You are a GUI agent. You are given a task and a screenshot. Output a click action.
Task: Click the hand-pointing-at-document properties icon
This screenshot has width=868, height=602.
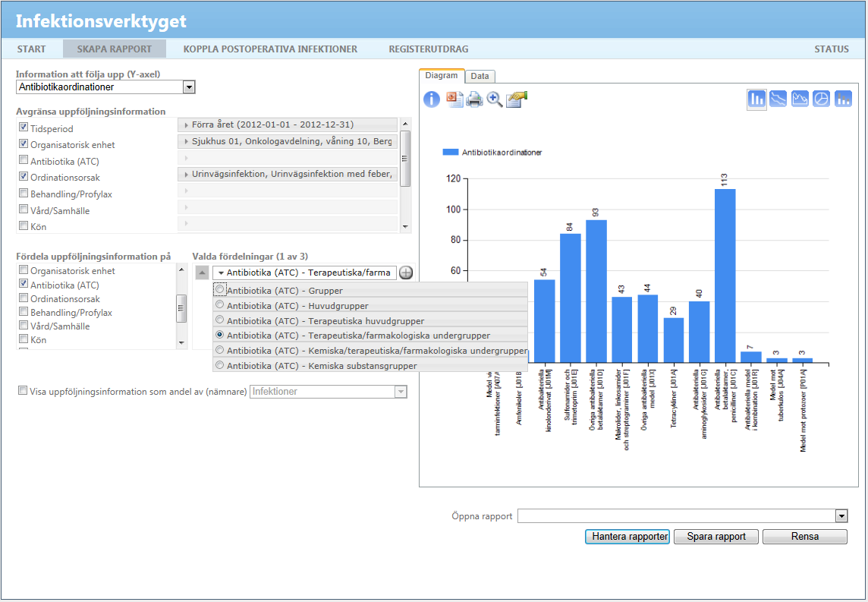click(x=517, y=99)
